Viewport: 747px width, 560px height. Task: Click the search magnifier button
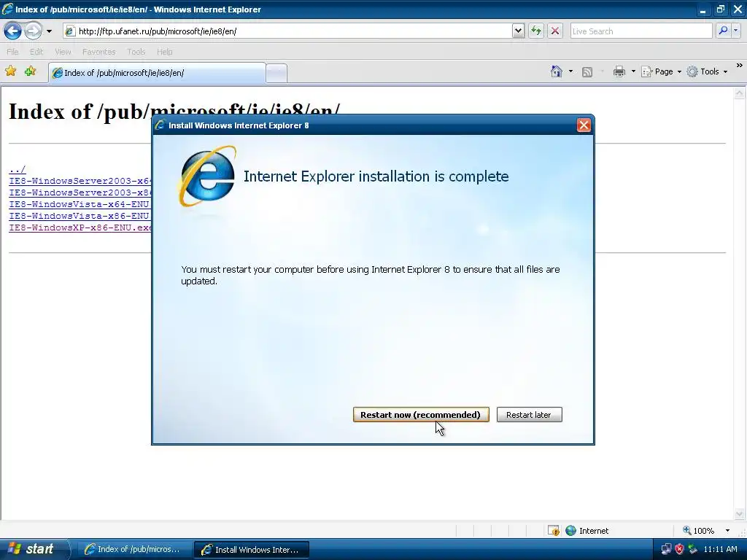pos(723,31)
